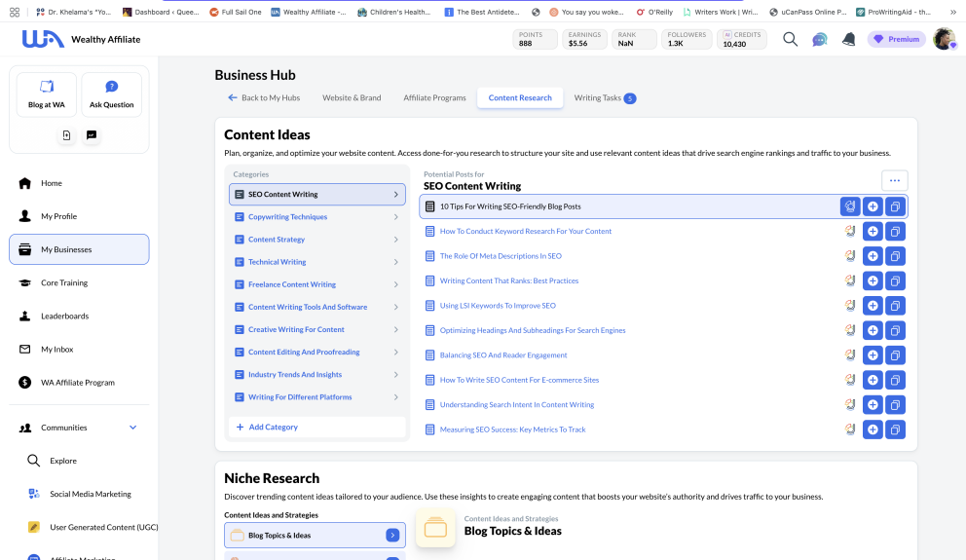
Task: Click AI icon for E-commerce Sites post
Action: (x=849, y=380)
